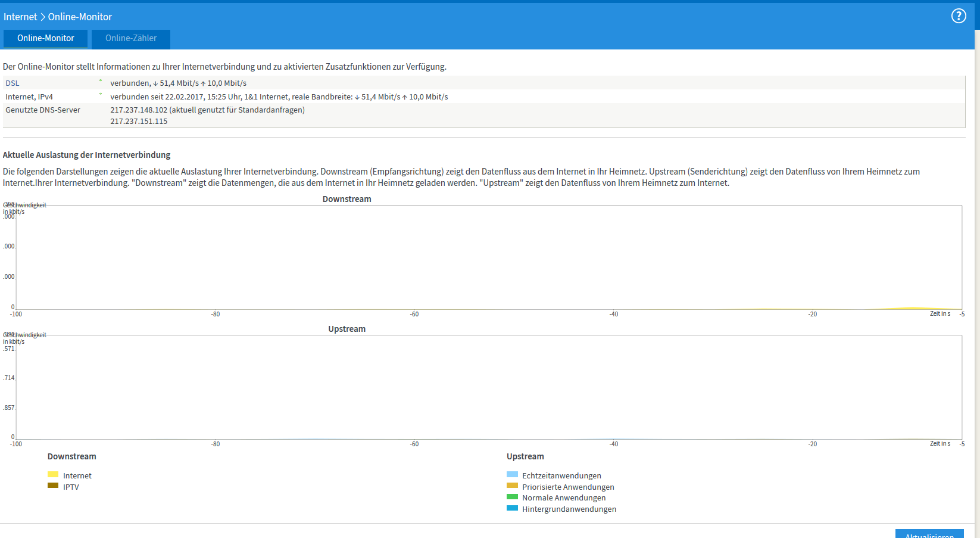Click the Hintergrundanwendungen legend label
Viewport: 980px width, 538px height.
click(569, 509)
